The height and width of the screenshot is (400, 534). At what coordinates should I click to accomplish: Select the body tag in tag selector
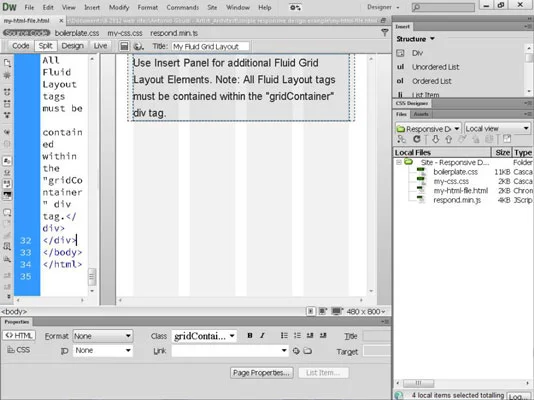point(14,311)
